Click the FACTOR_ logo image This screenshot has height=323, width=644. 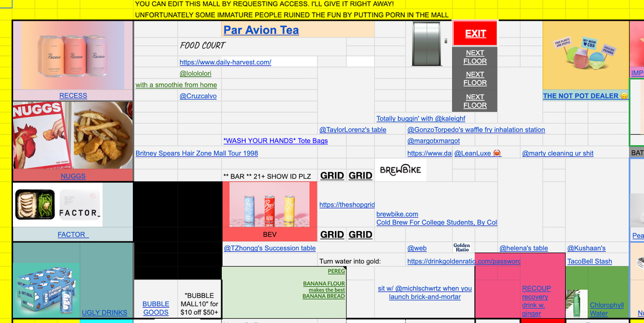coord(80,205)
